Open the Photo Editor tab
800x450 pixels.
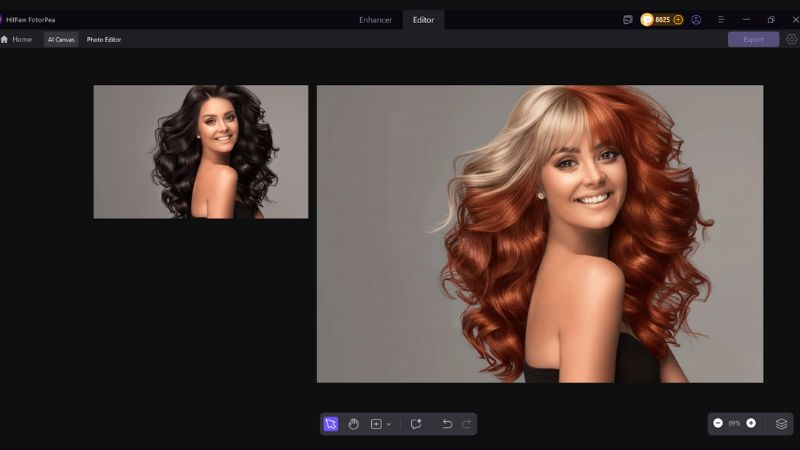[104, 40]
